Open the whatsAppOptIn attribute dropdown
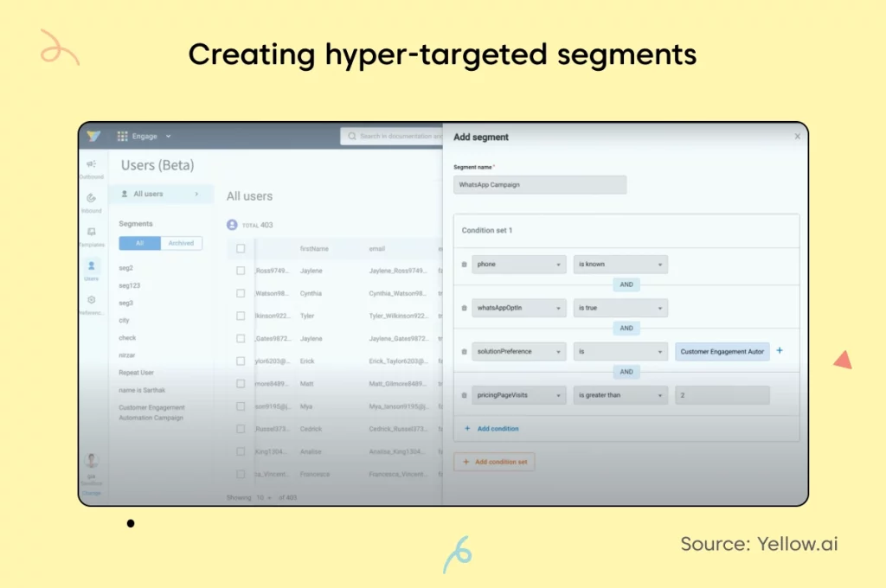 point(519,308)
